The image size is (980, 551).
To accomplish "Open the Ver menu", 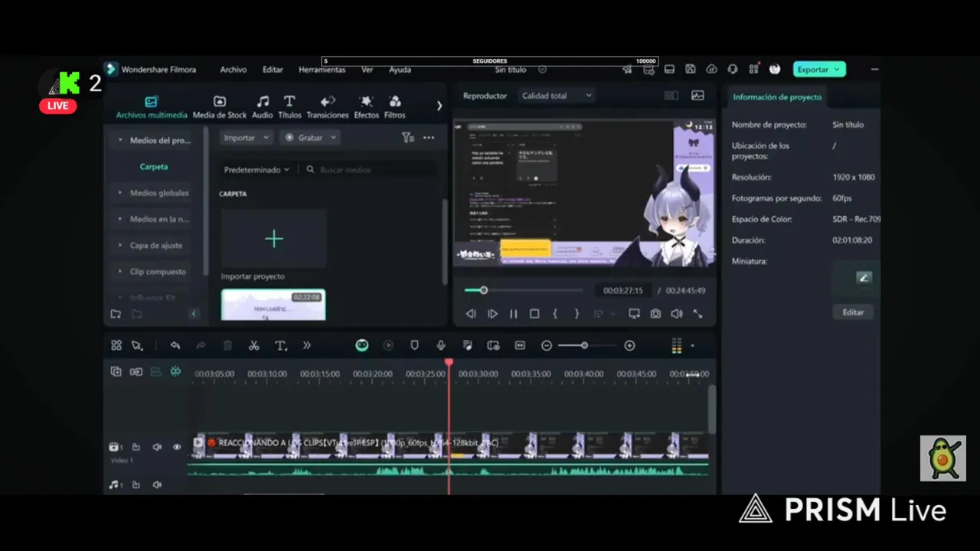I will (367, 70).
